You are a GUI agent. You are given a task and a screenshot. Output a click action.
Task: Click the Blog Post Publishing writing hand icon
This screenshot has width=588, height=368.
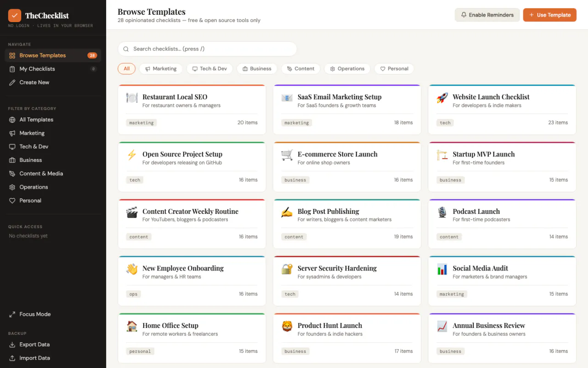[287, 212]
